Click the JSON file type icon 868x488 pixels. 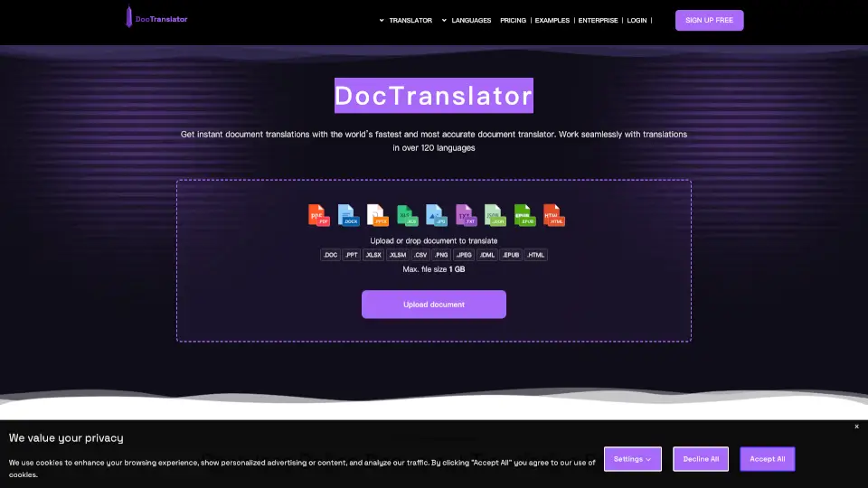495,215
